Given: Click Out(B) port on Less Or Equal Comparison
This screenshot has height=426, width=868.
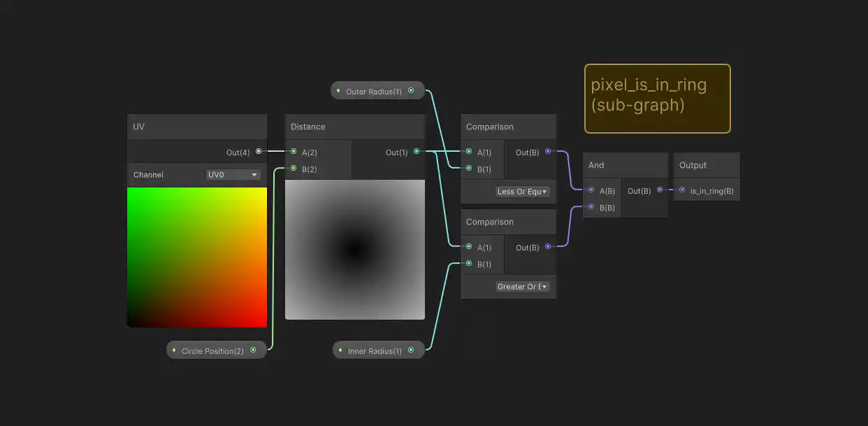Looking at the screenshot, I should coord(547,152).
